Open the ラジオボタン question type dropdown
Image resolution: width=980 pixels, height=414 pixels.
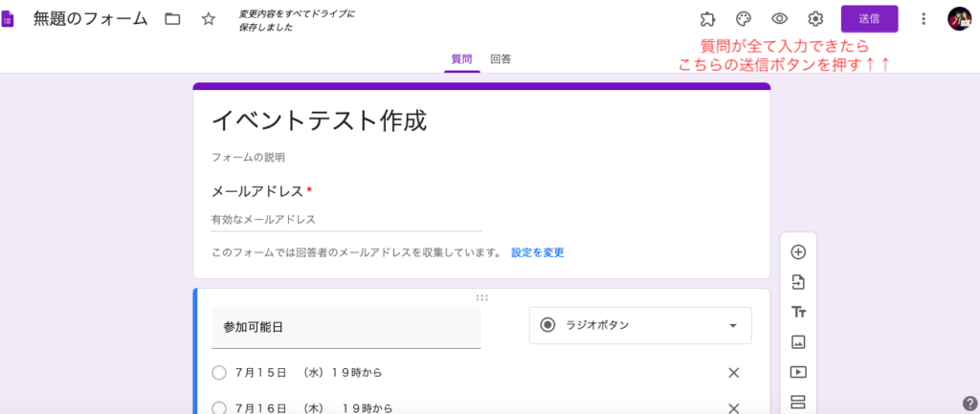coord(640,325)
